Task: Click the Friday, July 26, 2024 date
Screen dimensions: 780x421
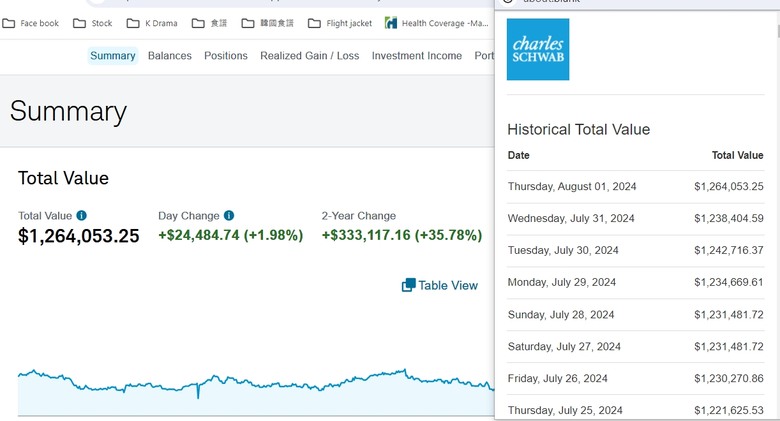Action: tap(558, 378)
